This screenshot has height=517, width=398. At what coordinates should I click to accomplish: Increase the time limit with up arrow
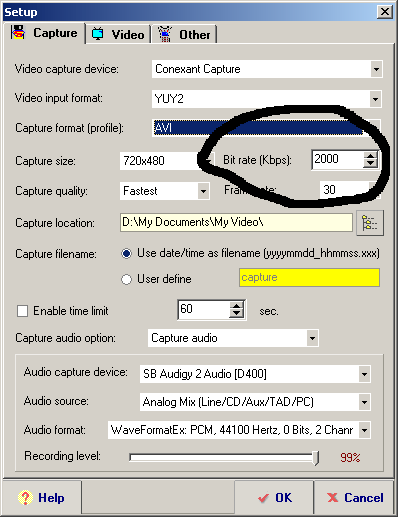coord(236,306)
